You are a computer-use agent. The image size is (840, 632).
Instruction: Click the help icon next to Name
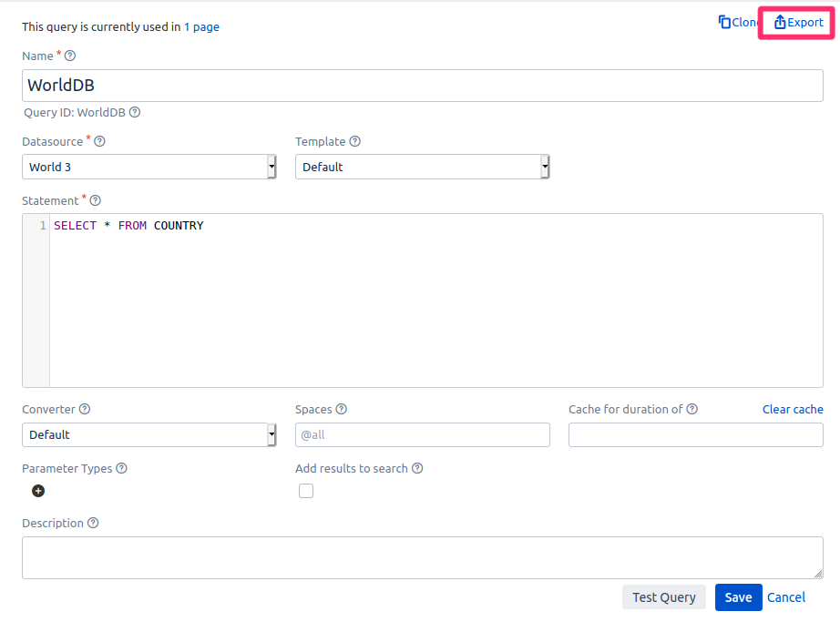pyautogui.click(x=70, y=56)
